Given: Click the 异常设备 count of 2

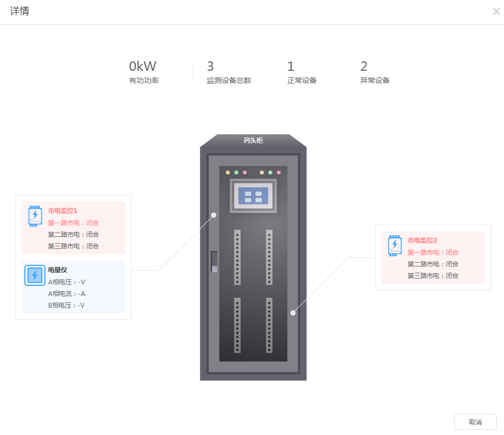Looking at the screenshot, I should pos(364,67).
